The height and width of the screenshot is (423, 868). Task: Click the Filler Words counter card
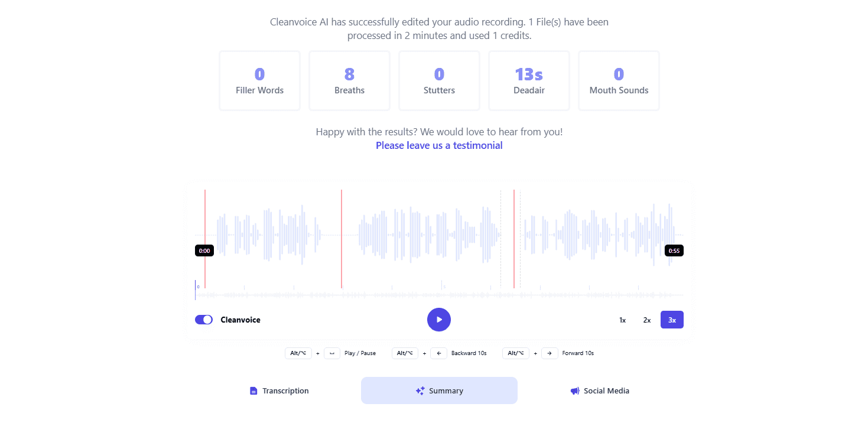[x=259, y=80]
